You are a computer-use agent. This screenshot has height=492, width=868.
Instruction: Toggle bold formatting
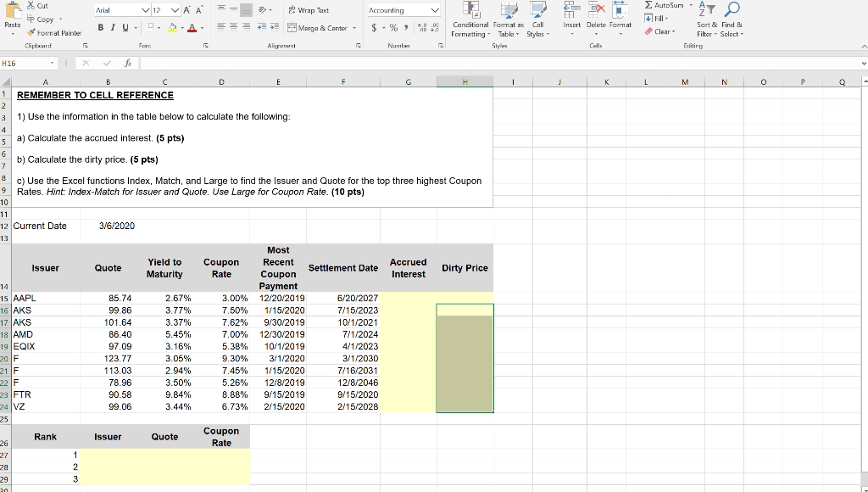coord(99,28)
